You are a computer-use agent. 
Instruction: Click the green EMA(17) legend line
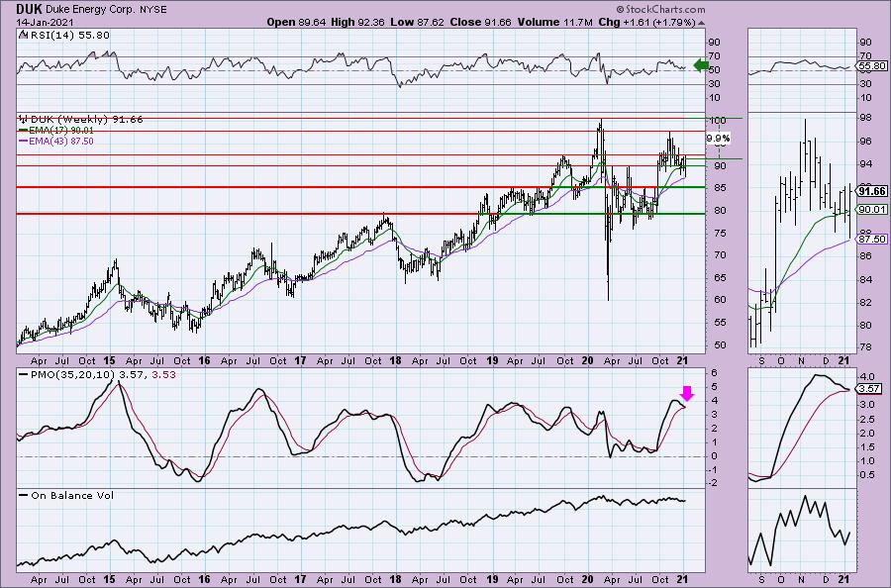(24, 130)
